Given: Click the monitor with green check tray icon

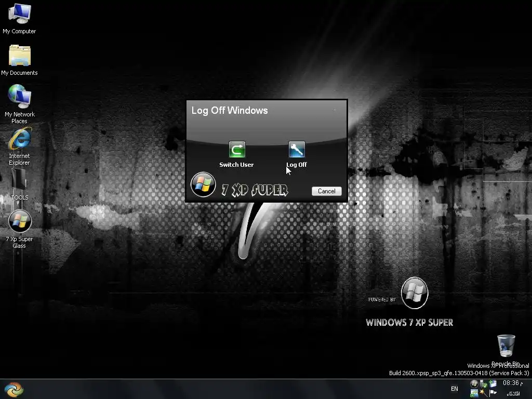Looking at the screenshot, I should click(x=474, y=393).
